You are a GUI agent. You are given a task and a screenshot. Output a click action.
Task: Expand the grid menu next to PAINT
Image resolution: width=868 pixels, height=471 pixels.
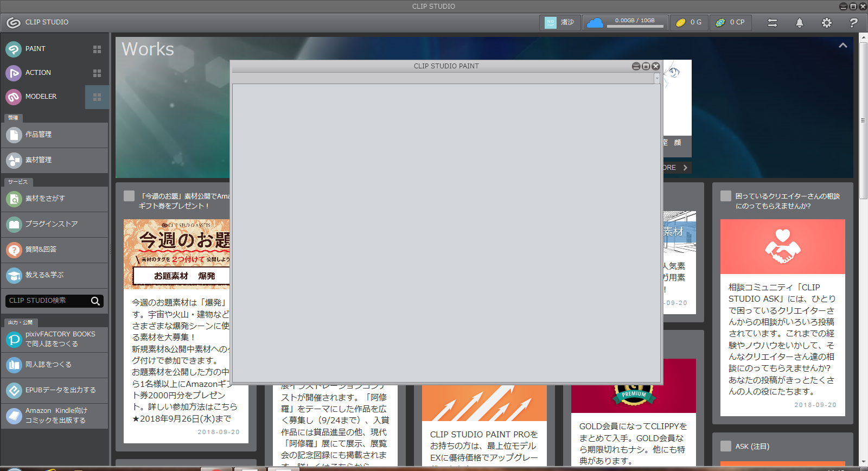97,49
